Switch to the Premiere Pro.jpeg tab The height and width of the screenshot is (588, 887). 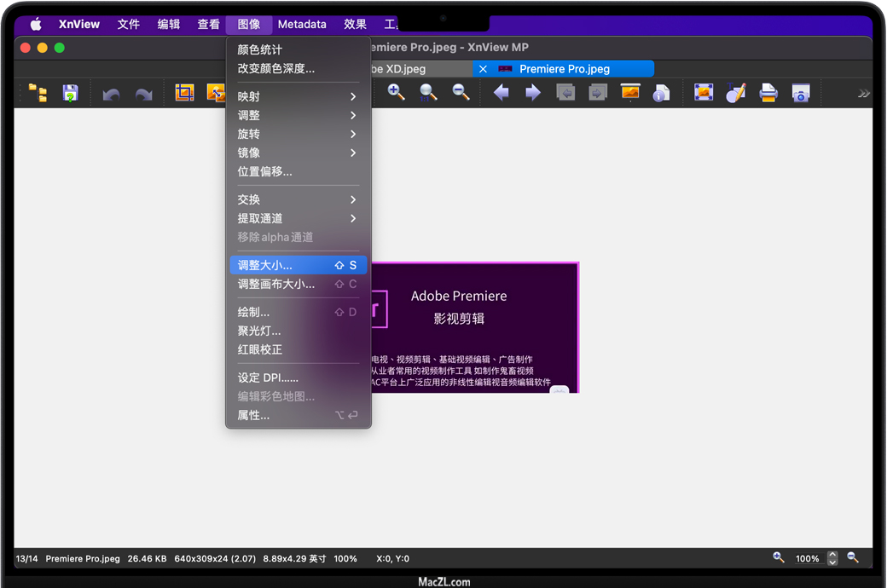point(565,69)
